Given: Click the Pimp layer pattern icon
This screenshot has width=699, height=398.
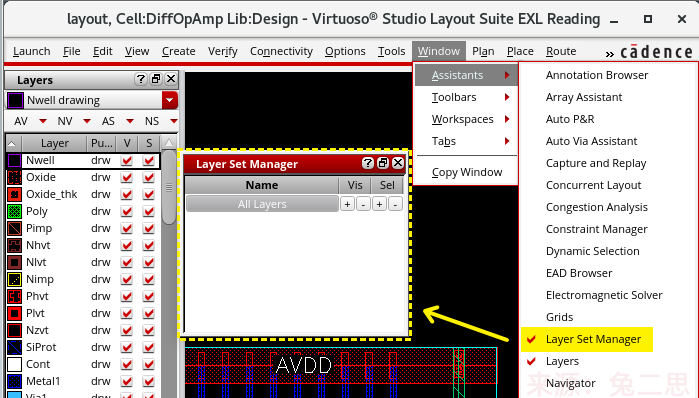Looking at the screenshot, I should click(14, 228).
